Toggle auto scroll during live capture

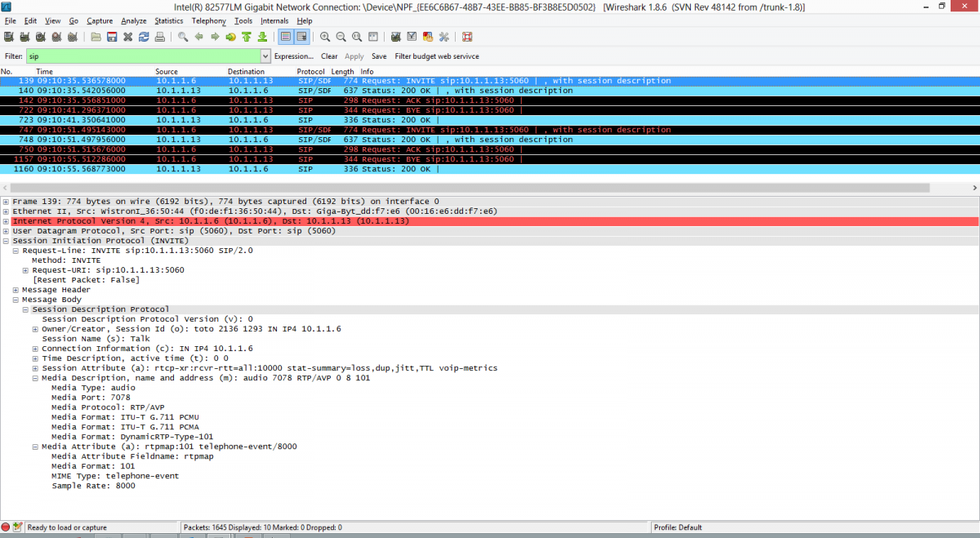coord(301,37)
